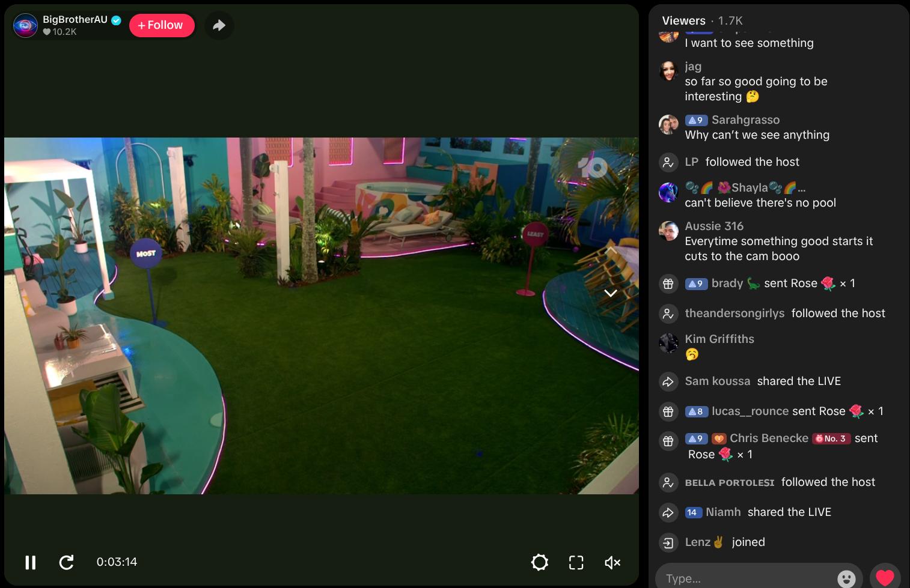Open the BigBrotherAU profile avatar
Screen dimensions: 910x588
[x=25, y=25]
